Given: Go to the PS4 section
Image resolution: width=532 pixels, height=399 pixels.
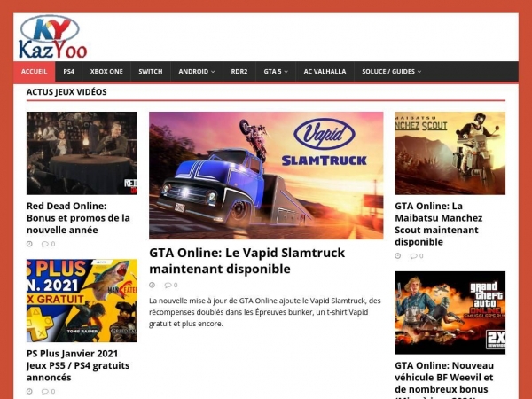Looking at the screenshot, I should pos(68,72).
